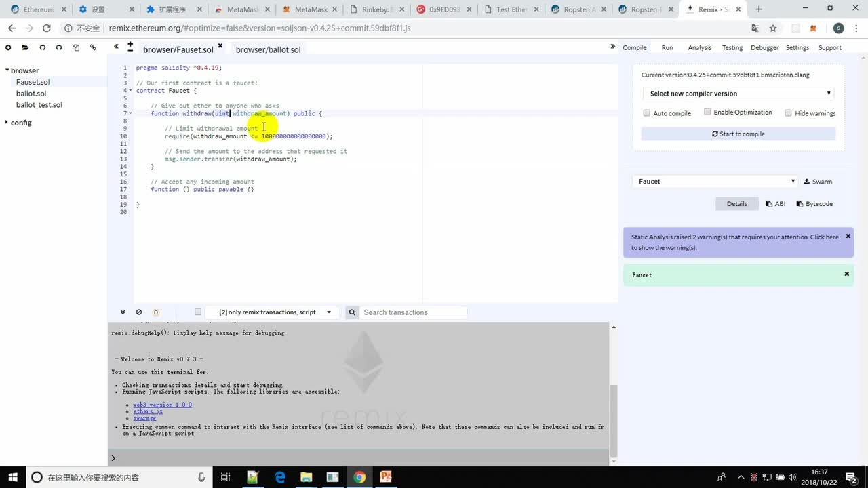Toggle the listen on network checkbox in terminal
Viewport: 868px width, 488px height.
tap(198, 312)
